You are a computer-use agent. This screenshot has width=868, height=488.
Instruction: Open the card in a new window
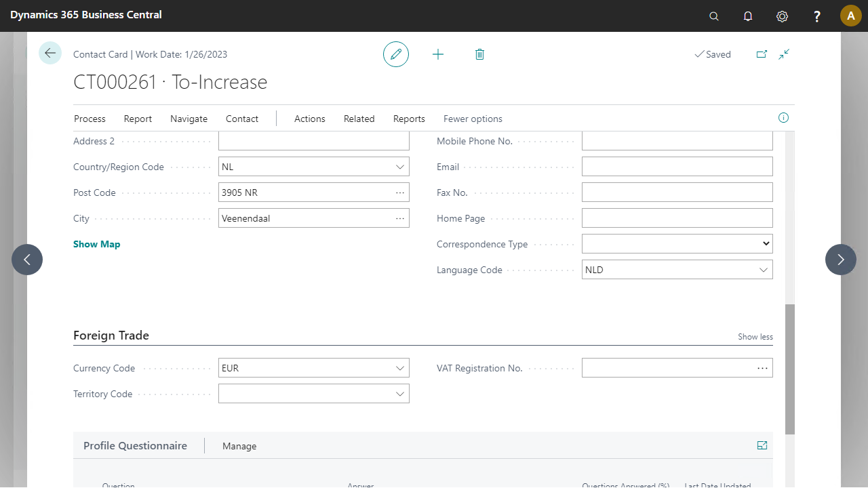click(x=762, y=54)
